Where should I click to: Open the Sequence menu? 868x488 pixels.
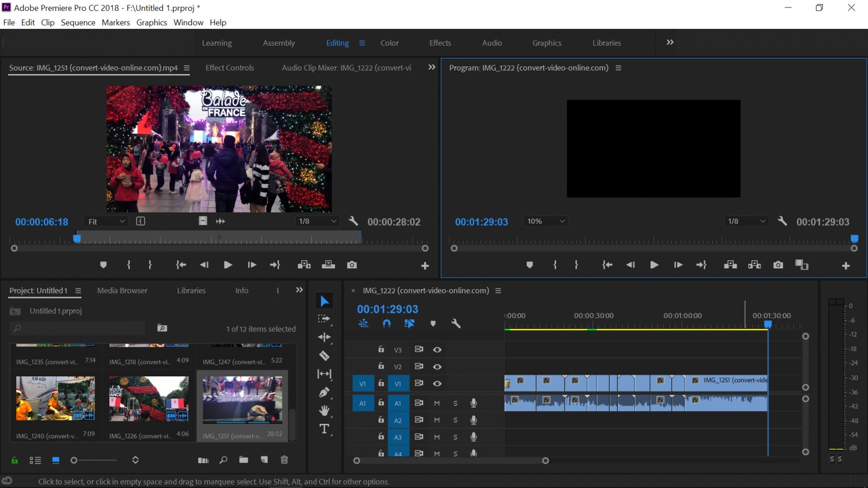(78, 23)
